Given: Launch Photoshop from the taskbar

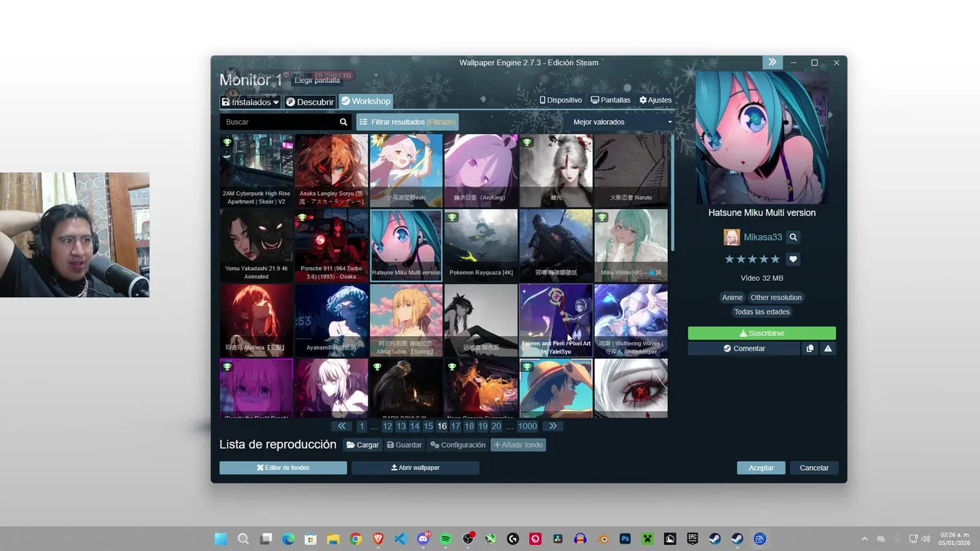Looking at the screenshot, I should point(626,539).
